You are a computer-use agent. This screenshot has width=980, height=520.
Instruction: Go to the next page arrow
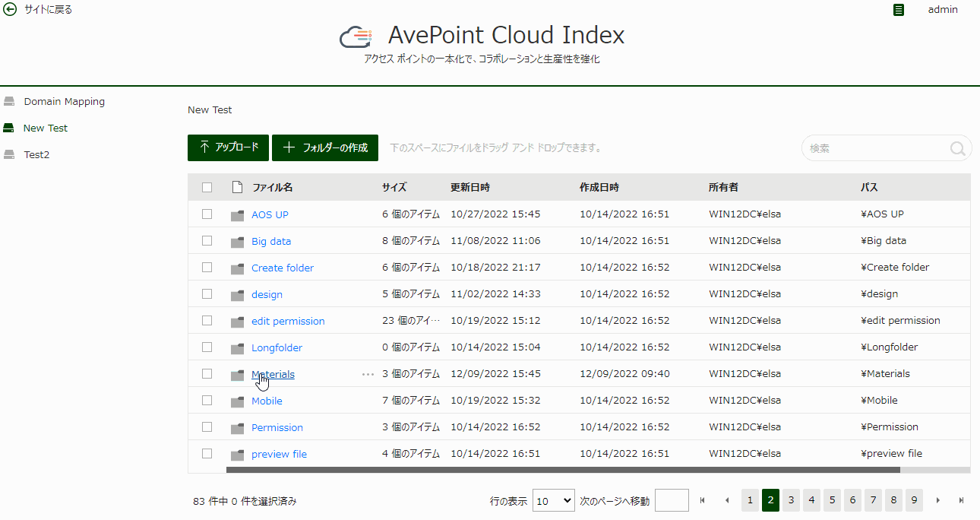[938, 500]
